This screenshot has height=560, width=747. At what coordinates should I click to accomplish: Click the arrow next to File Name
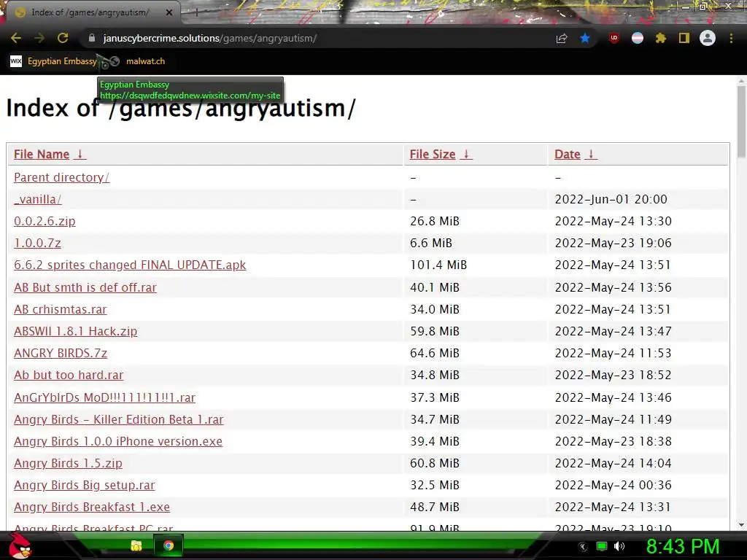80,155
